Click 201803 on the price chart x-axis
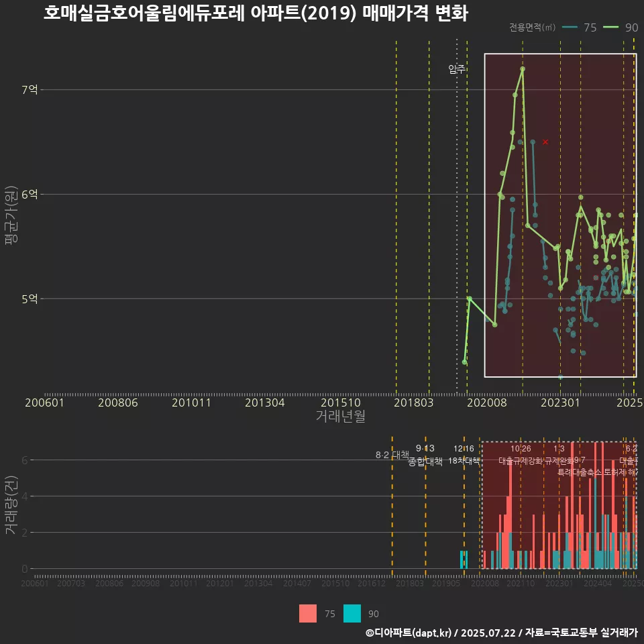This screenshot has height=644, width=644. pyautogui.click(x=414, y=402)
